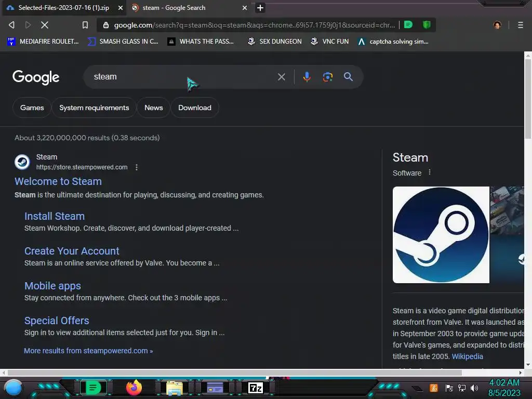Screen dimensions: 532x399
Task: Open File Explorer folder on taskbar
Action: click(175, 388)
